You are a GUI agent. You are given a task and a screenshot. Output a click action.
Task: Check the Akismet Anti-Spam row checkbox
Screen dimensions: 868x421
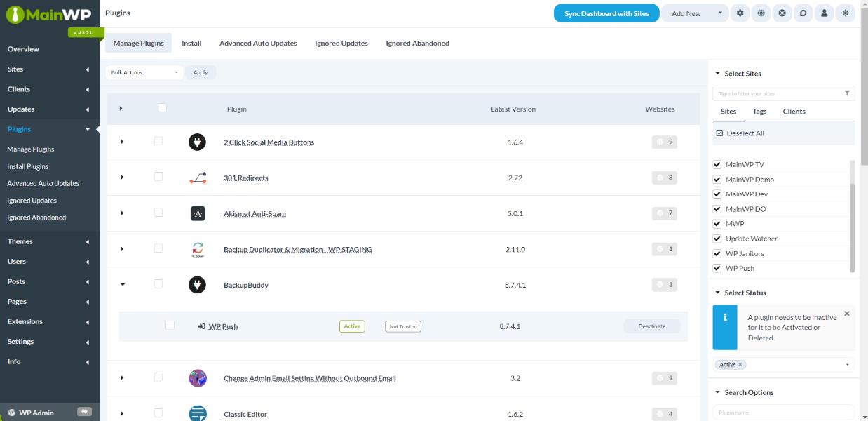pos(158,213)
